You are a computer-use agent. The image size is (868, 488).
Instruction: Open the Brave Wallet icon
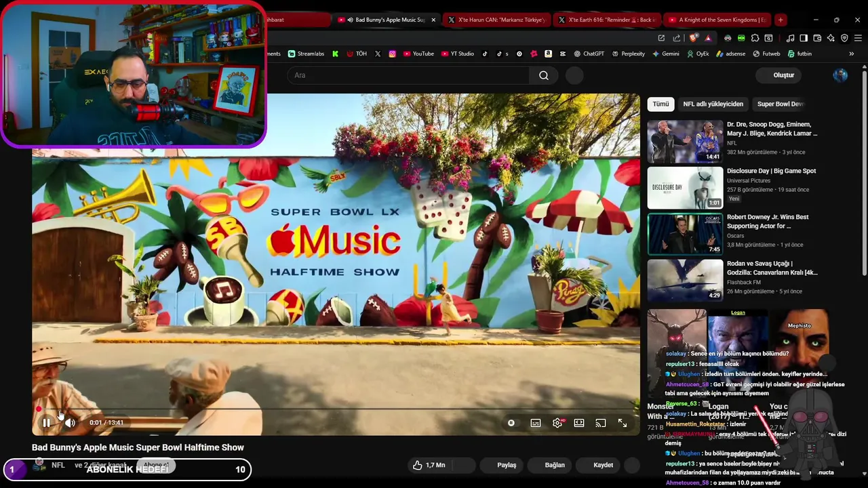817,39
